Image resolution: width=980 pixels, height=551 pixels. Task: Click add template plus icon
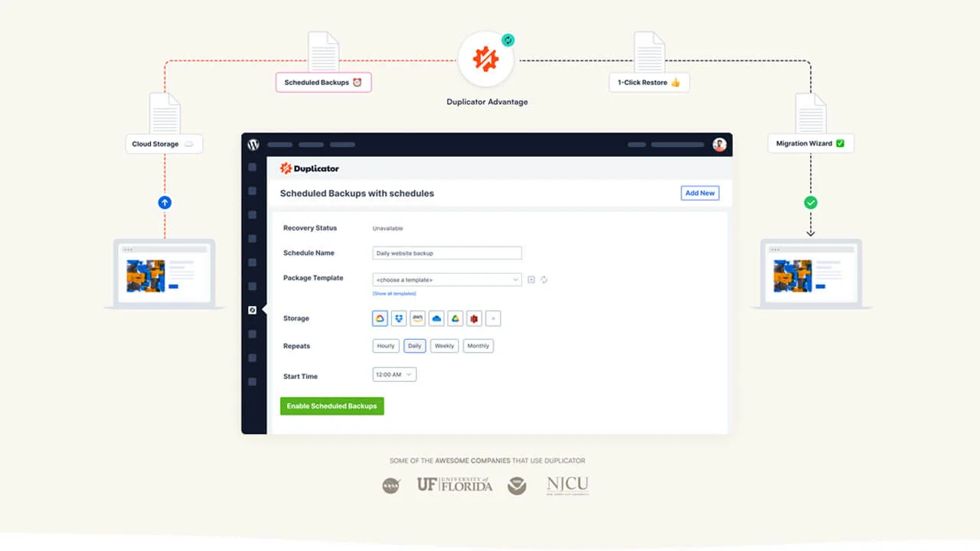531,279
